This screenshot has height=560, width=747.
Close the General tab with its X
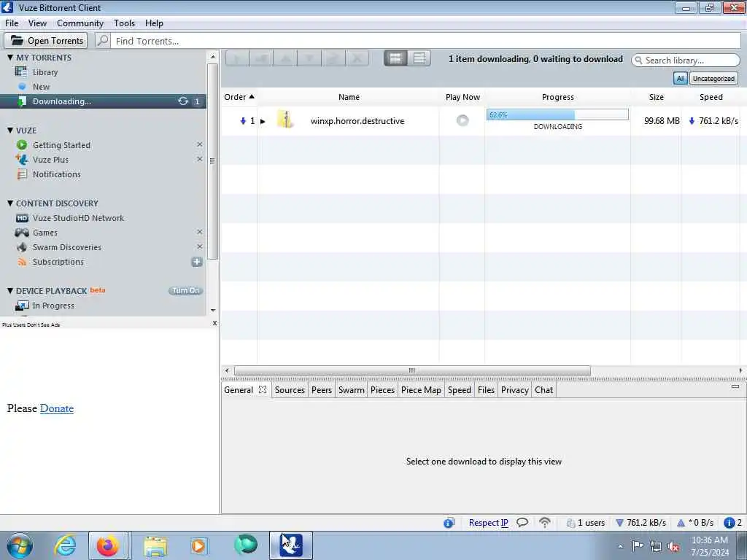click(263, 389)
